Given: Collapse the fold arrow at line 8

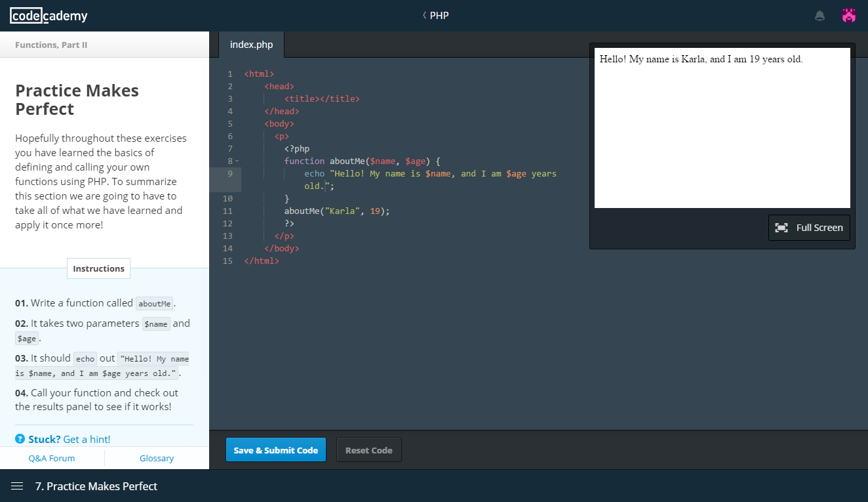Looking at the screenshot, I should tap(237, 161).
